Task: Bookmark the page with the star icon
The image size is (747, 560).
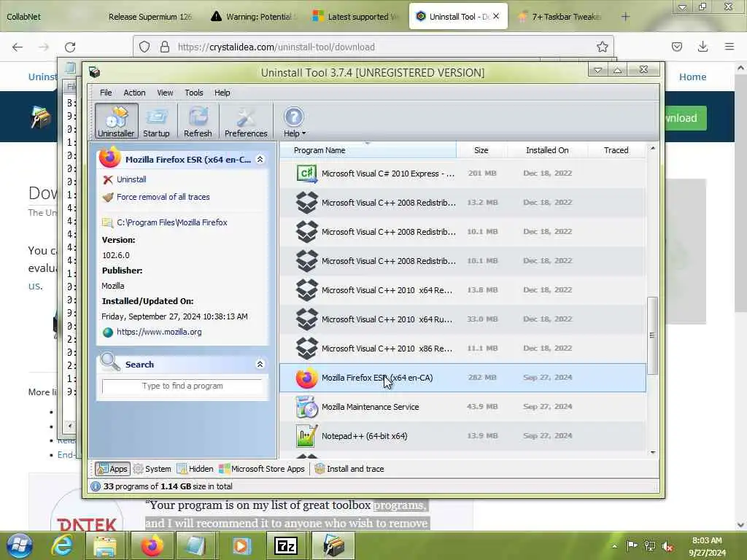Action: (602, 47)
